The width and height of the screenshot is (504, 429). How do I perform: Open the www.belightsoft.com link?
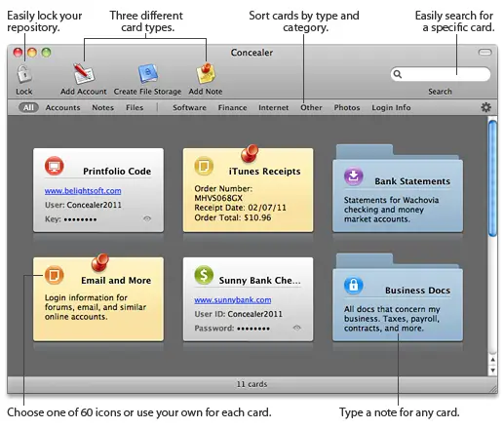click(83, 191)
